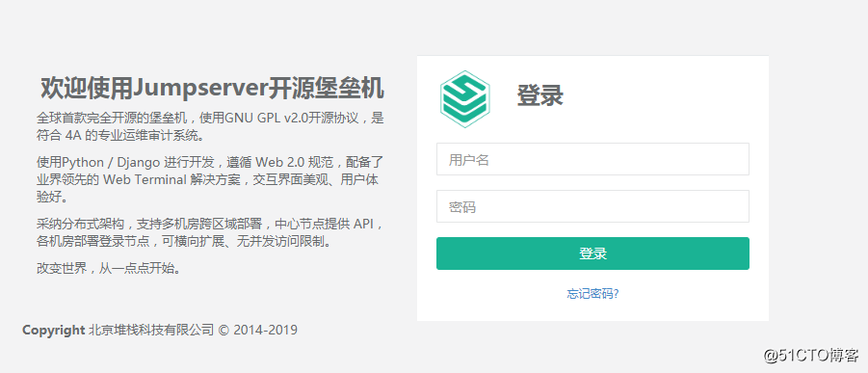Focus the 用户名 username field
The width and height of the screenshot is (868, 373).
(592, 159)
